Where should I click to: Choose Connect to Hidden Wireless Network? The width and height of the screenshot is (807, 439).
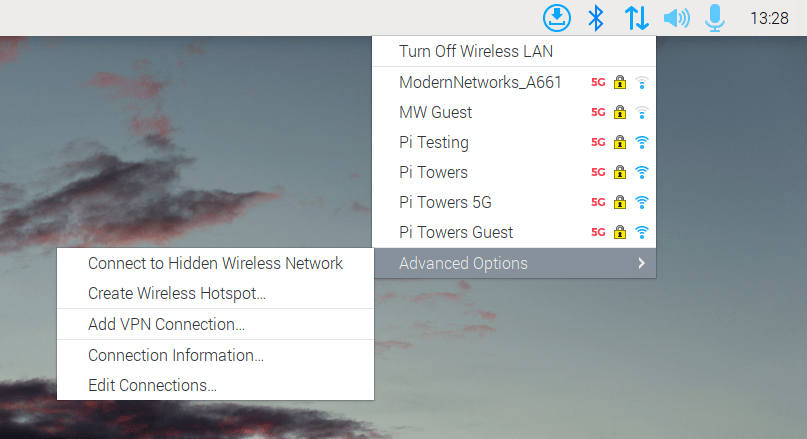(x=215, y=263)
